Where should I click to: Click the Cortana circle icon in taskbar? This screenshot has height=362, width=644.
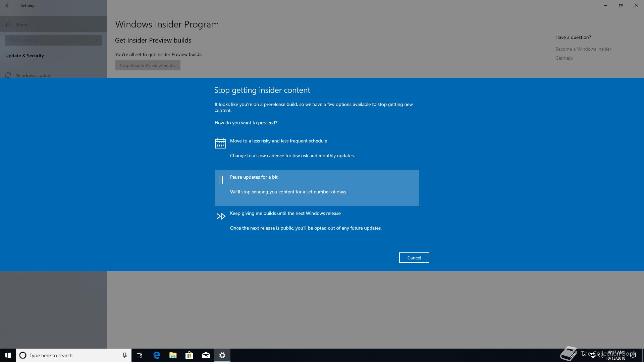(23, 355)
